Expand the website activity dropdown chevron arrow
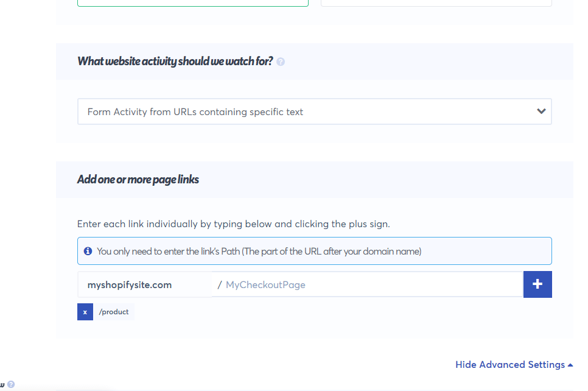Image resolution: width=588 pixels, height=391 pixels. (541, 111)
